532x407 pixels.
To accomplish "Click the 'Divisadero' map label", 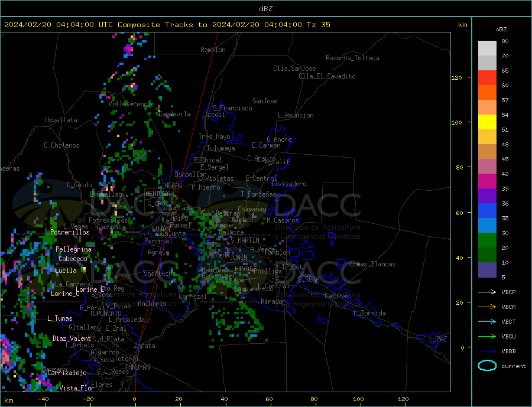I will [288, 184].
